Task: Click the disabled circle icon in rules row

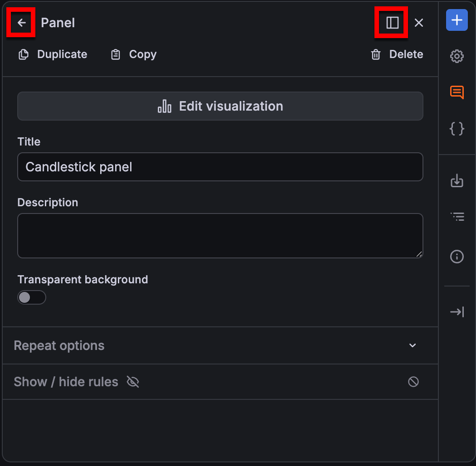Action: click(413, 382)
